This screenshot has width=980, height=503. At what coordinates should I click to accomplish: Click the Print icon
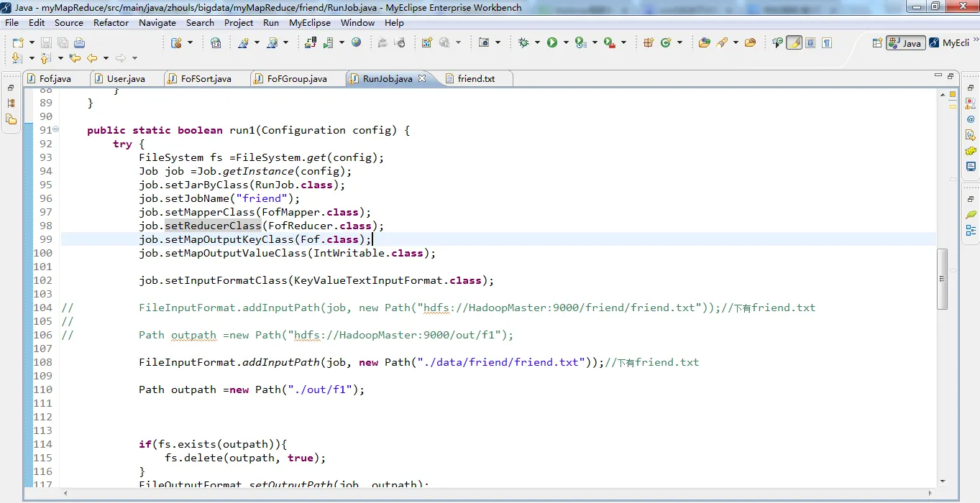pos(79,42)
